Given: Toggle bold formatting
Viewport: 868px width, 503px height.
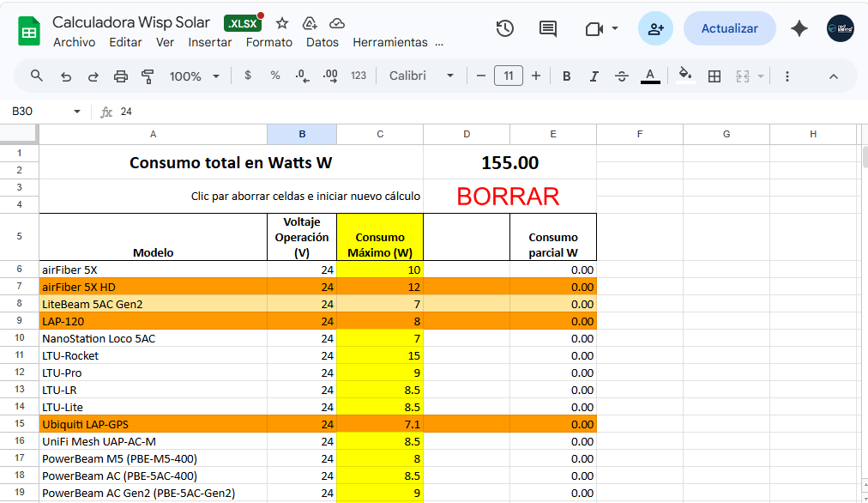Looking at the screenshot, I should tap(566, 76).
